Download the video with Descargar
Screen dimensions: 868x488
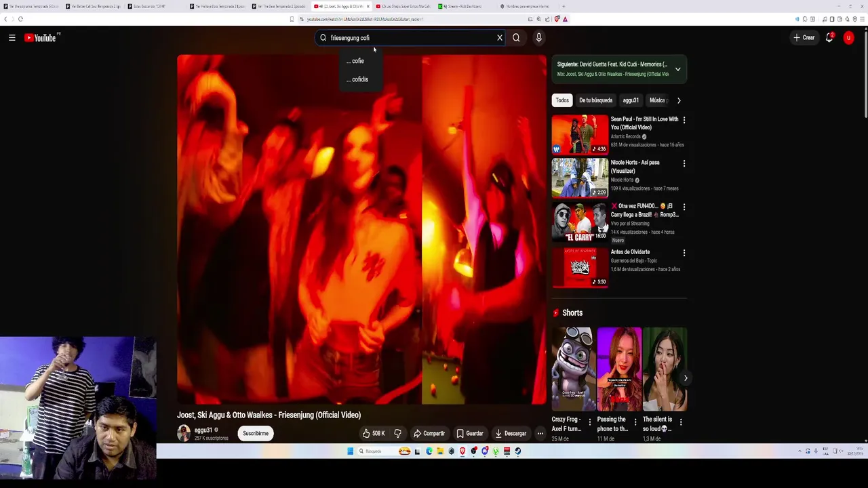[x=511, y=434]
